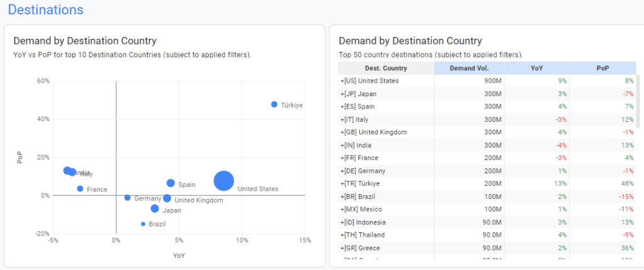Expand the +[IN] India table row
This screenshot has height=270, width=644.
click(x=342, y=145)
